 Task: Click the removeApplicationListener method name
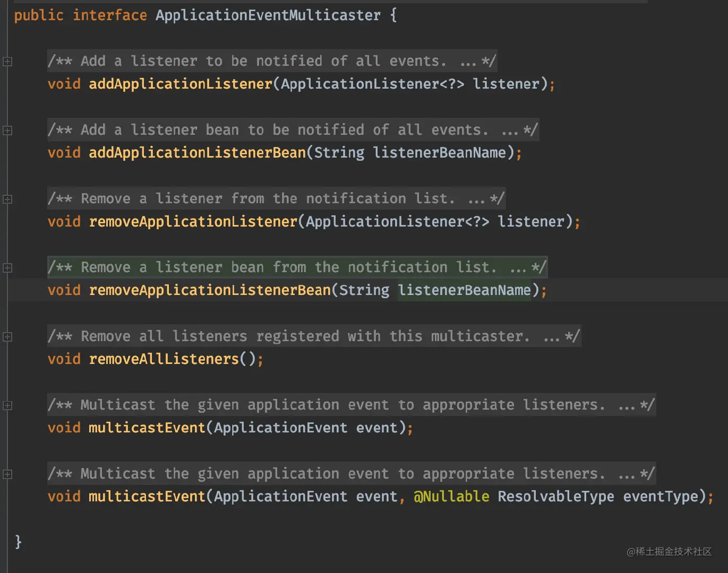tap(193, 222)
